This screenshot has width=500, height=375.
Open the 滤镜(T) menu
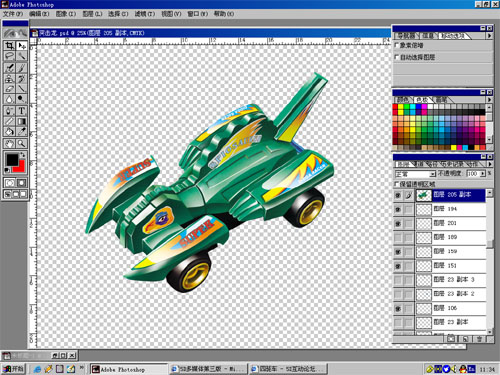(145, 14)
